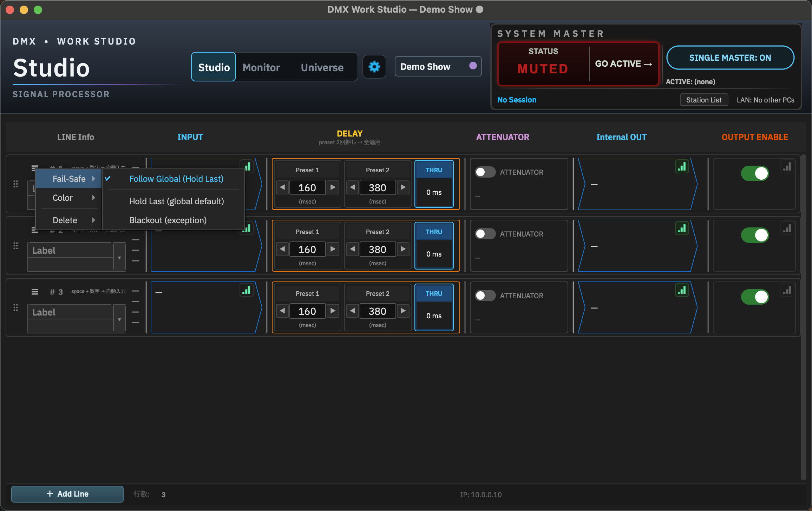Image resolution: width=812 pixels, height=511 pixels.
Task: Toggle SINGLE MASTER: ON button
Action: click(x=730, y=58)
